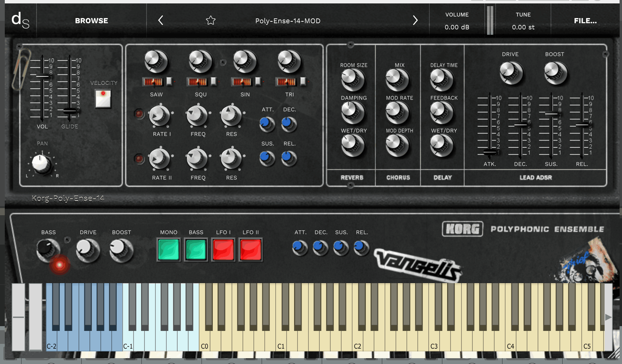Toggle the MONO green button
The height and width of the screenshot is (364, 622).
(169, 250)
